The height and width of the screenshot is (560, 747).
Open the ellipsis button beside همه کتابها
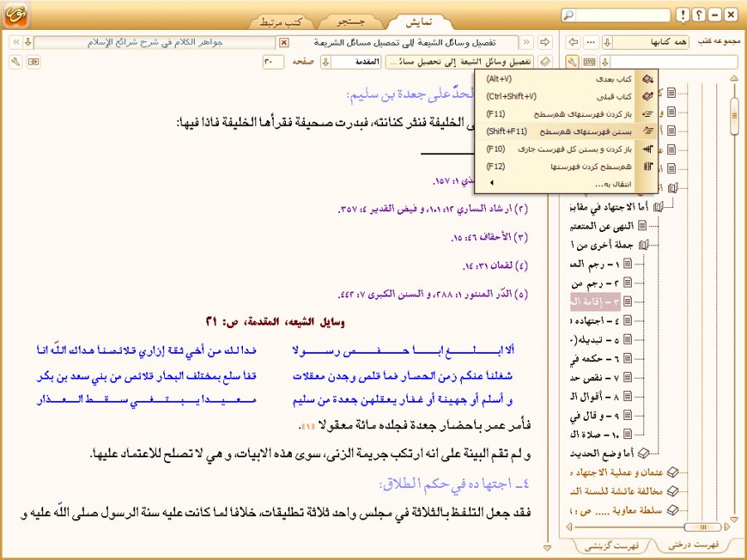pos(591,42)
